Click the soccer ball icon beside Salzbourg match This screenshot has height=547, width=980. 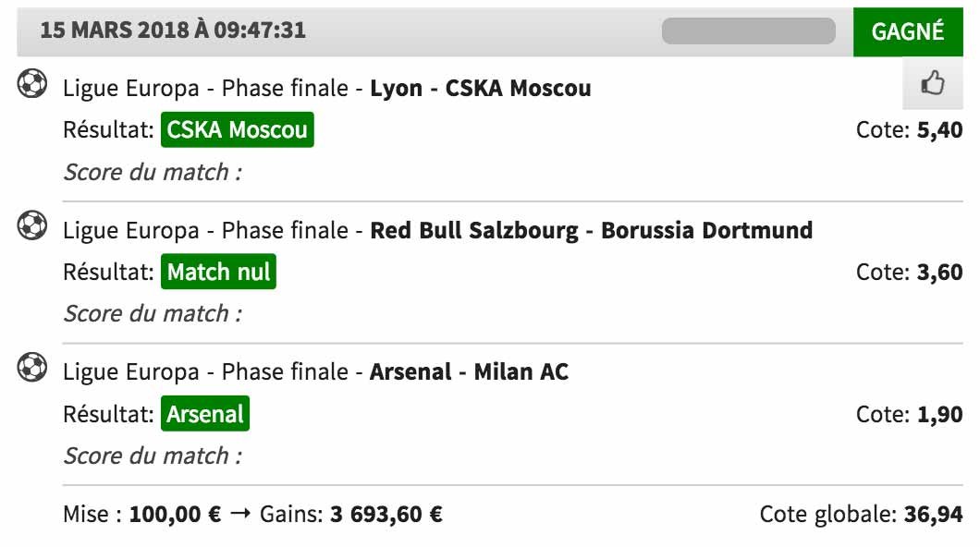(x=31, y=225)
